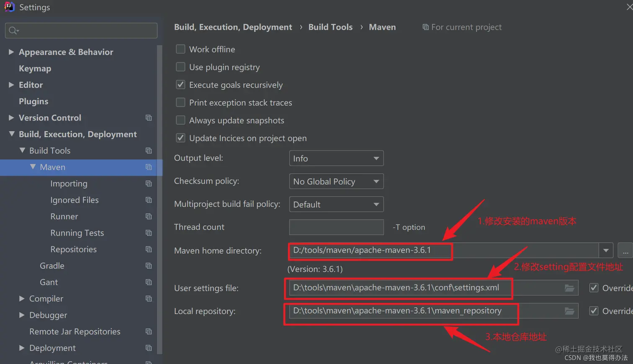Toggle Override for Local repository
Screen dimensions: 633x364
tap(594, 311)
